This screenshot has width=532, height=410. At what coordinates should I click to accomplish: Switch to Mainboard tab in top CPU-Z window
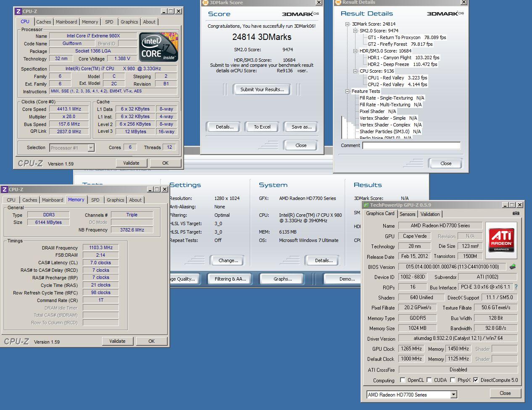pos(66,22)
